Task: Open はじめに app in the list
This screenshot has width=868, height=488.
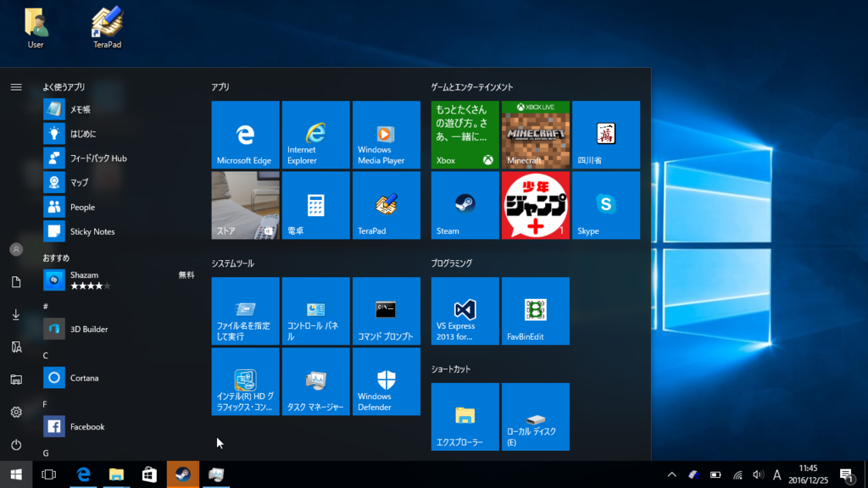Action: [x=119, y=133]
